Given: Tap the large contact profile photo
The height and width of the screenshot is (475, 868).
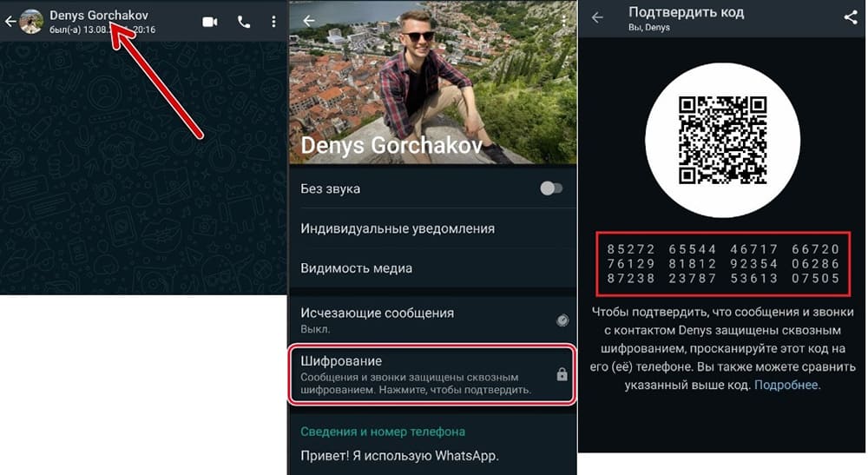Looking at the screenshot, I should click(432, 82).
